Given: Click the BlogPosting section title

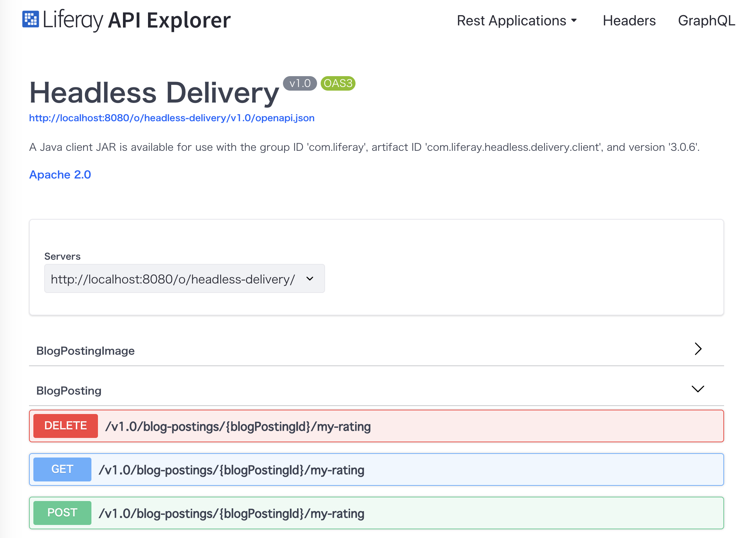Looking at the screenshot, I should pos(69,390).
